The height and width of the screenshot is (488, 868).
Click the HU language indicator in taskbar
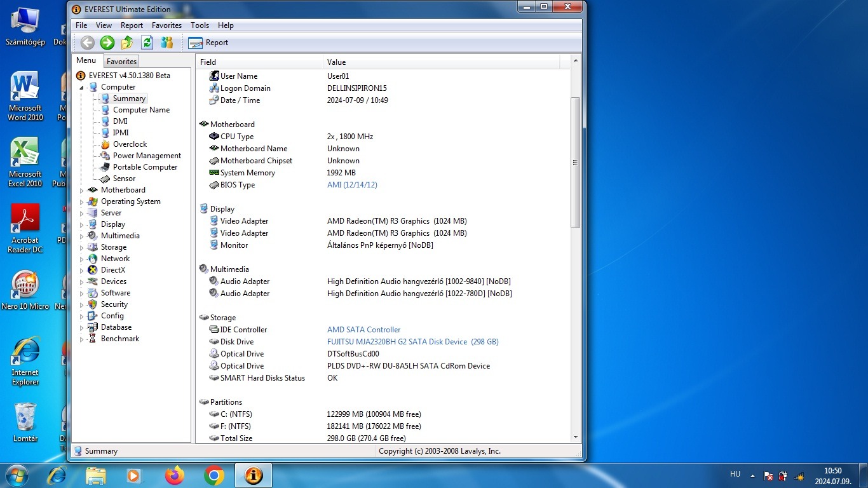(735, 474)
